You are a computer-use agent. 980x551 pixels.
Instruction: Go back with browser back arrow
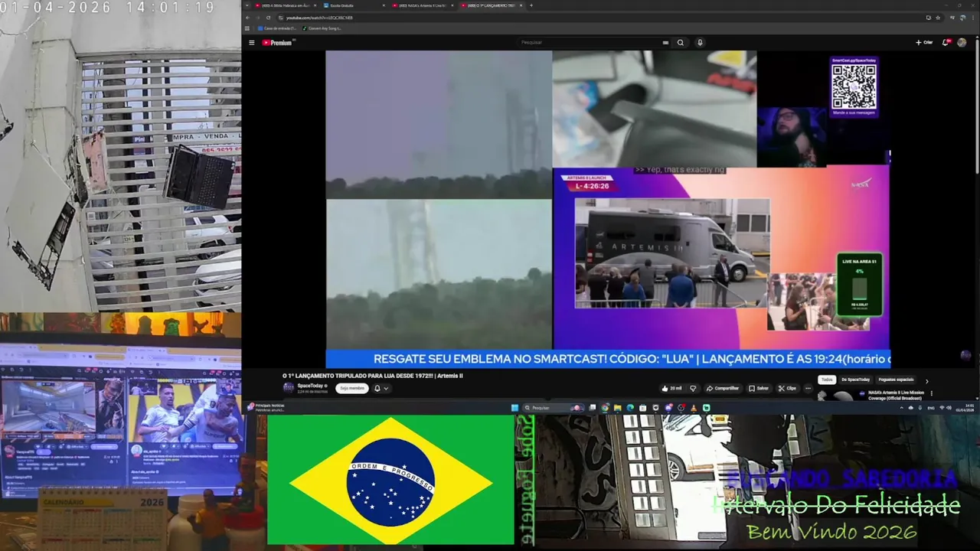pos(247,18)
